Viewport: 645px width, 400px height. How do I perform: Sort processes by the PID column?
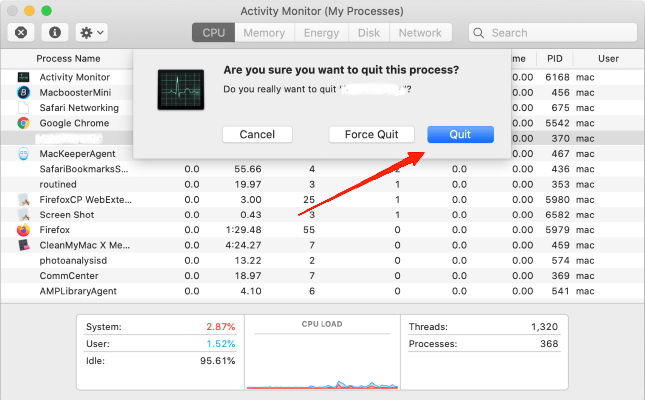pos(555,59)
